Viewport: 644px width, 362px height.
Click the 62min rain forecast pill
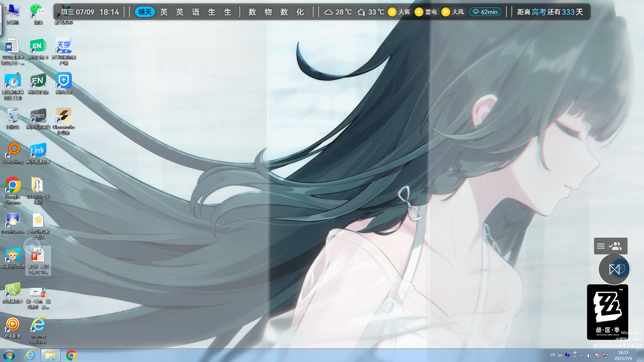click(485, 12)
